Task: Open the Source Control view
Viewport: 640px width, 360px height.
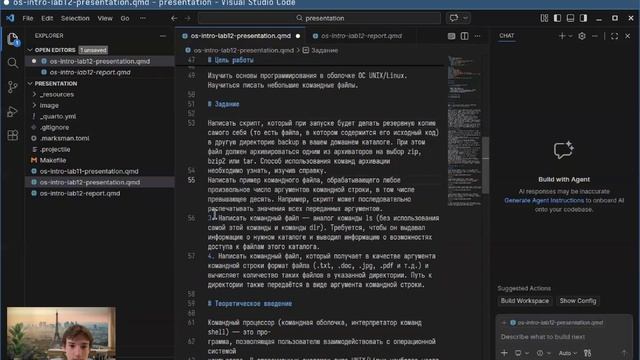Action: [13, 87]
